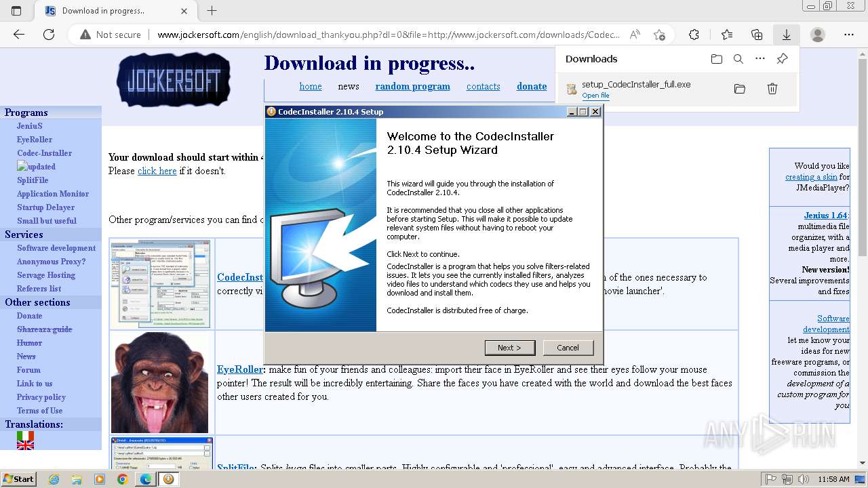Open SplitFile in sidebar
The image size is (868, 488).
click(x=33, y=180)
